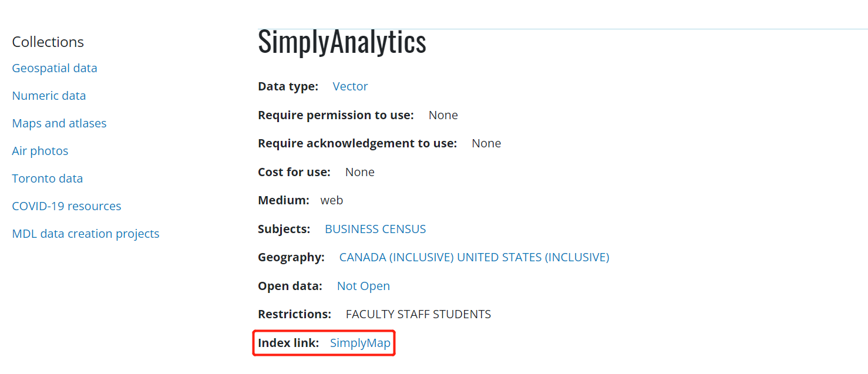The height and width of the screenshot is (374, 868).
Task: Click the SimplyAnalytics page title
Action: point(342,41)
